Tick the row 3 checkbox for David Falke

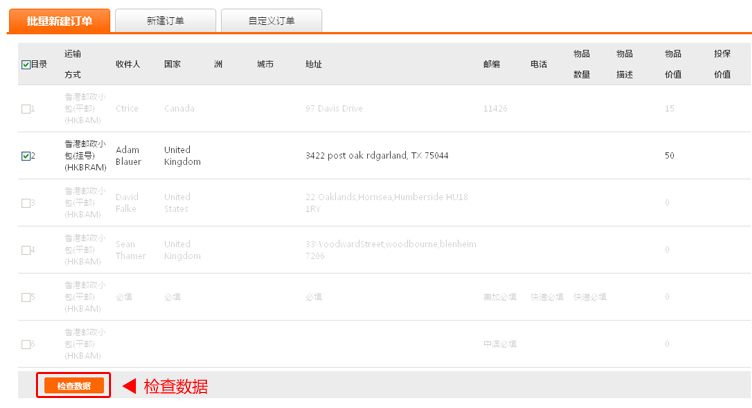[x=26, y=203]
